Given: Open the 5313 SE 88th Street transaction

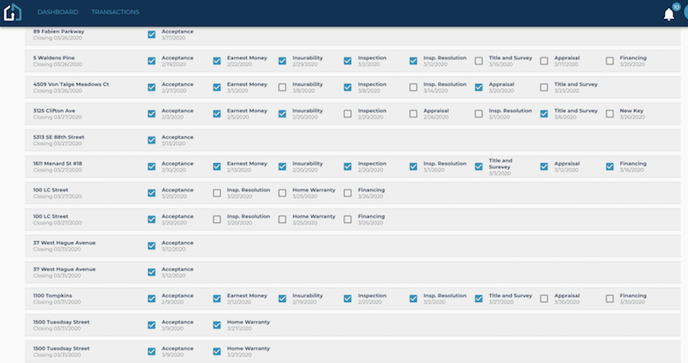Looking at the screenshot, I should click(x=59, y=137).
